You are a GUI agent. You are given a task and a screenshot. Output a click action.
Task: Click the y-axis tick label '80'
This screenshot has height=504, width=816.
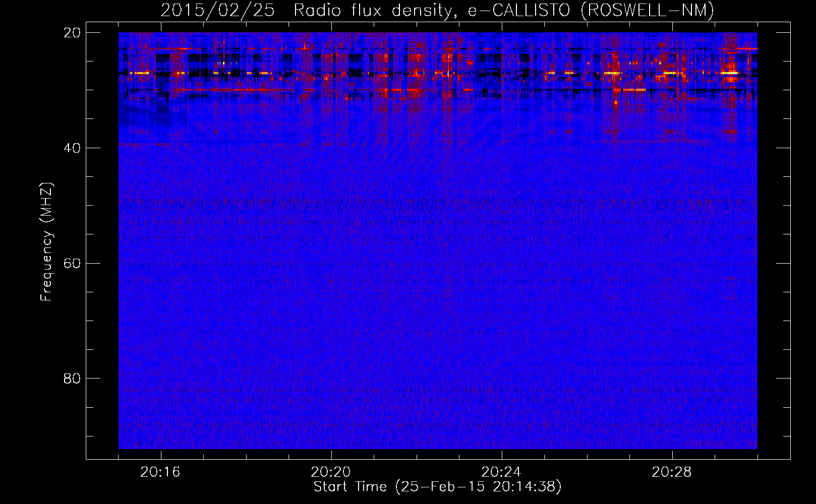[72, 379]
